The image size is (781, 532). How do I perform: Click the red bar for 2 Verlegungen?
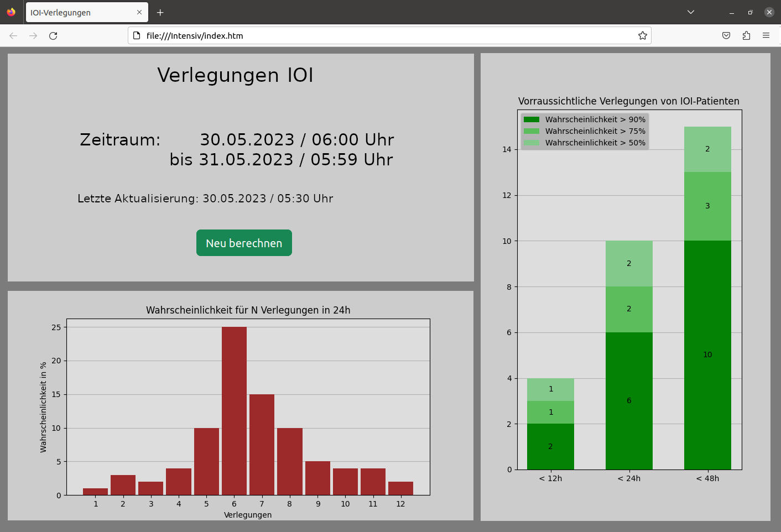[x=123, y=485]
